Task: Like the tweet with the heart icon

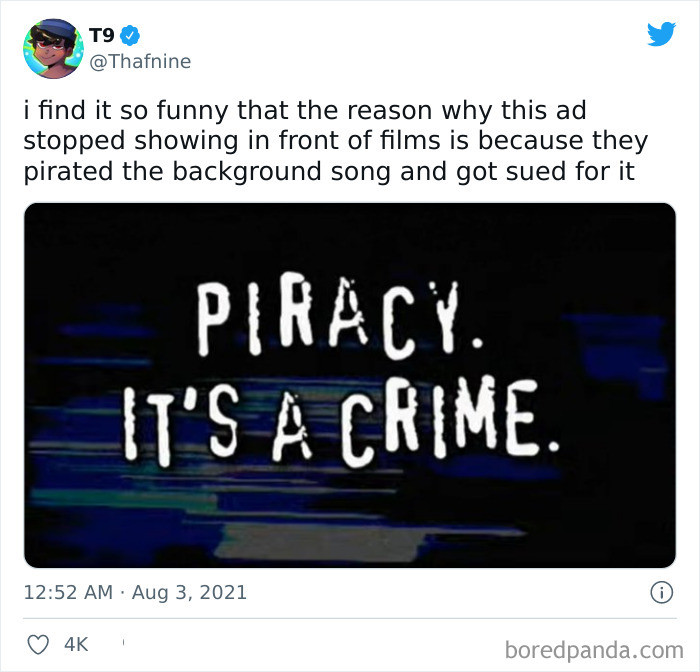Action: 38,645
